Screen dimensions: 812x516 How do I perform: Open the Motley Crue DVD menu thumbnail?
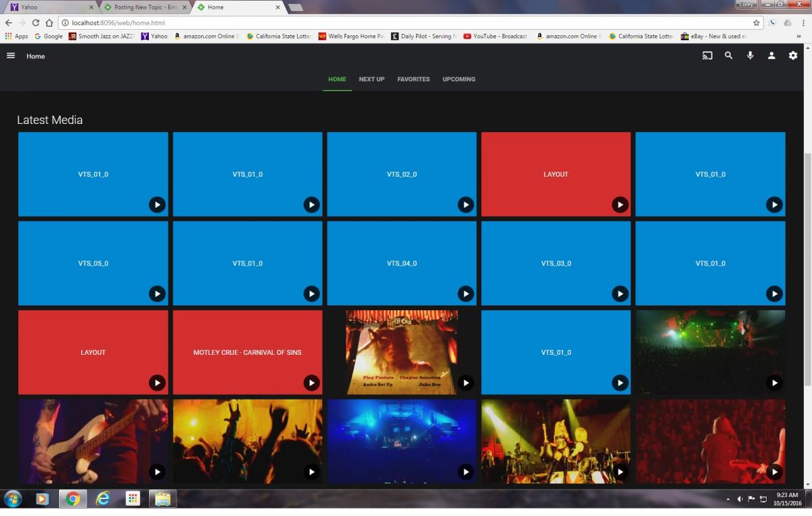tap(402, 352)
